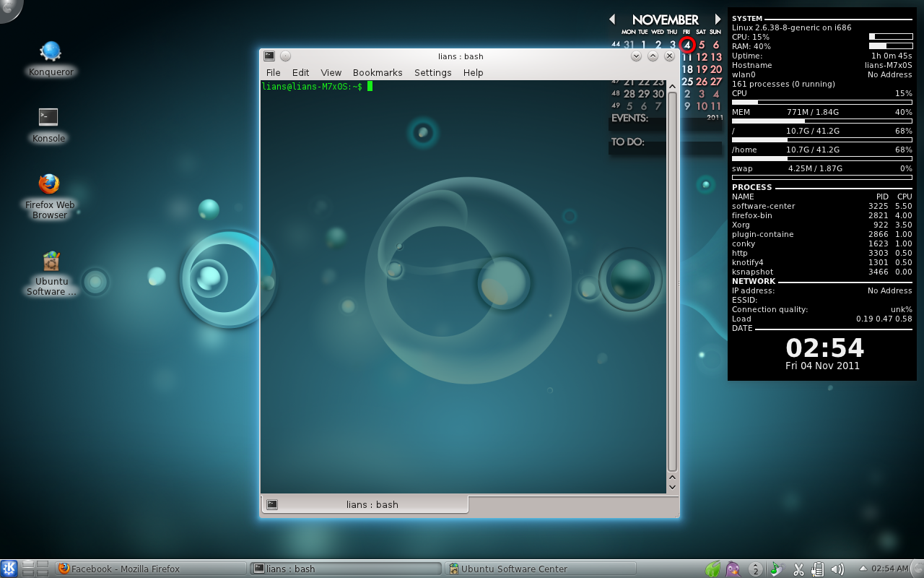Switch to 'lians : bash' taskbar entry
The height and width of the screenshot is (578, 924).
point(346,569)
